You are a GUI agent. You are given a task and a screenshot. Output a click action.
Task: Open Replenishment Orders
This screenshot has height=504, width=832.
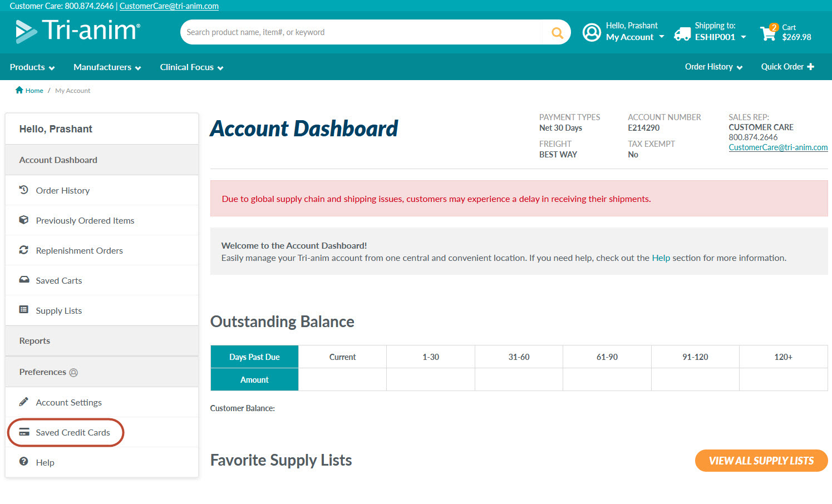pyautogui.click(x=102, y=250)
